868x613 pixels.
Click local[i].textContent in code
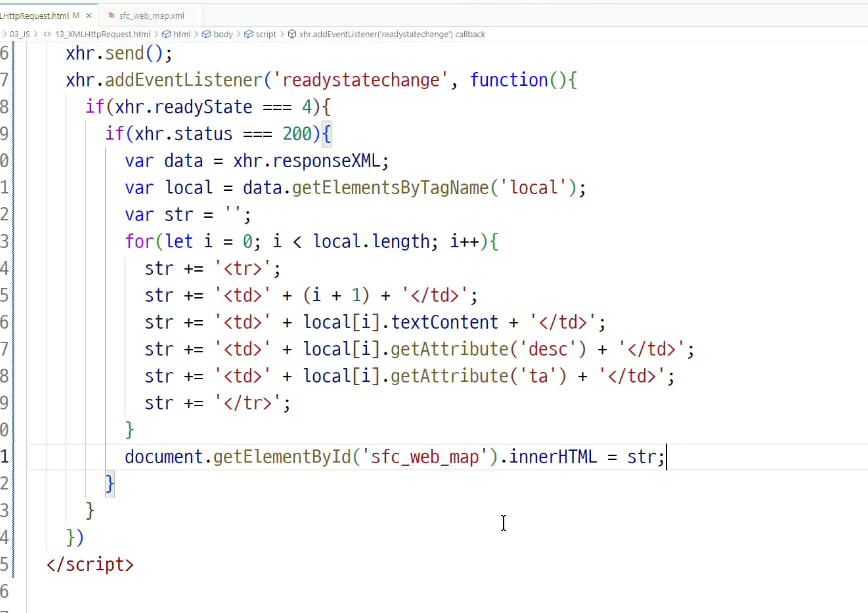(x=400, y=322)
